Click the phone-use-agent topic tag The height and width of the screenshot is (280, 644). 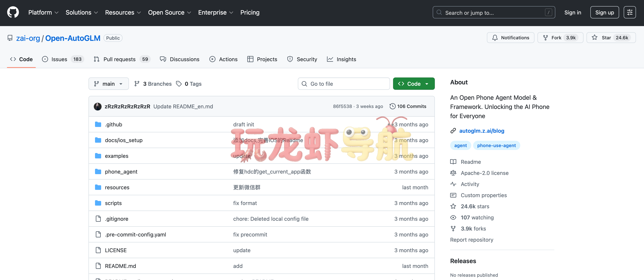click(x=496, y=145)
